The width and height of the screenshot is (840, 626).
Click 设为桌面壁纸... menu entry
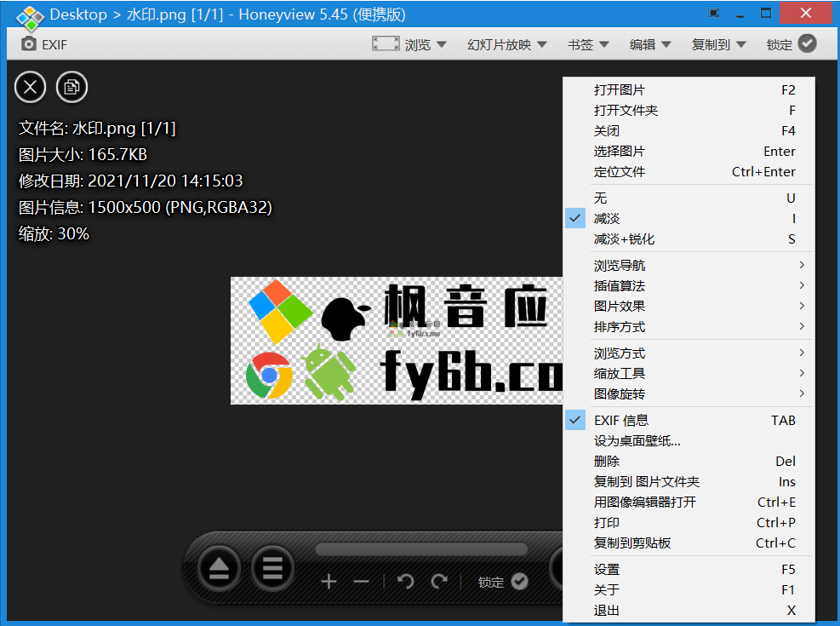tap(689, 441)
